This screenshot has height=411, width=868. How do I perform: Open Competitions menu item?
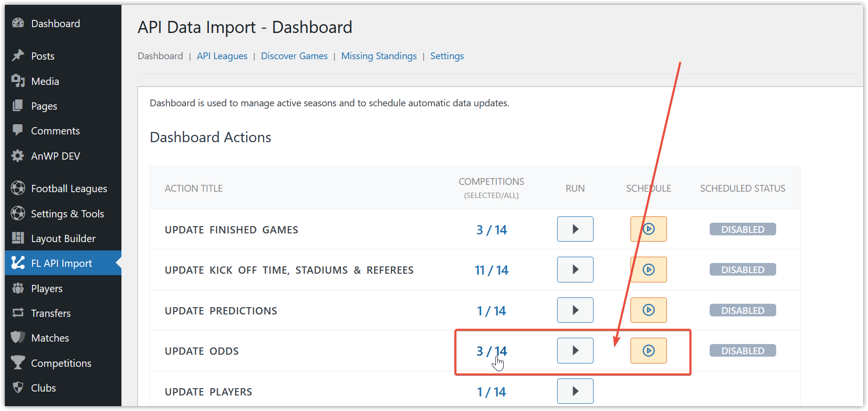pyautogui.click(x=63, y=363)
